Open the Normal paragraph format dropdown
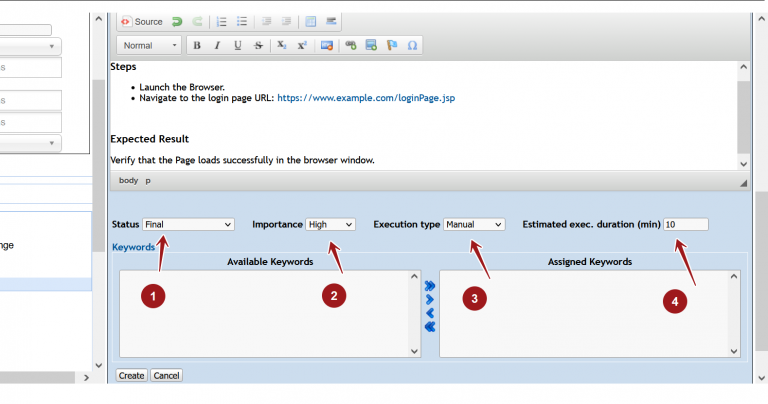768x404 pixels. 149,46
